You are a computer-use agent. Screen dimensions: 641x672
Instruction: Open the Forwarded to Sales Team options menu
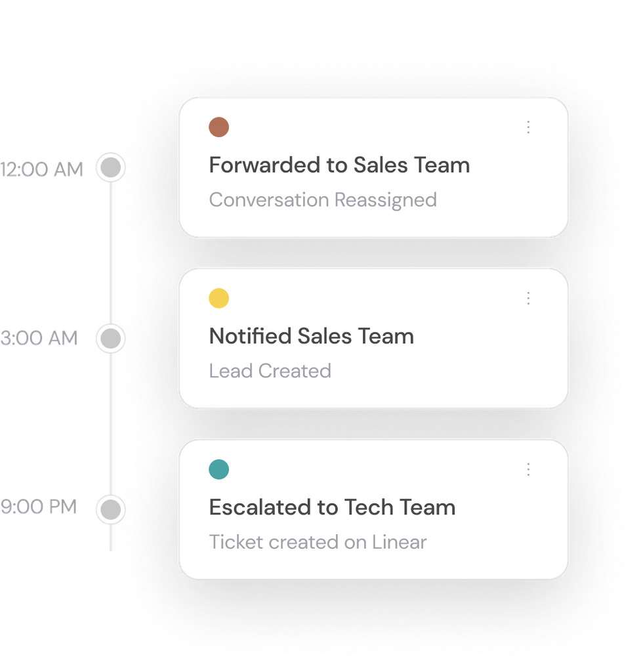click(528, 127)
